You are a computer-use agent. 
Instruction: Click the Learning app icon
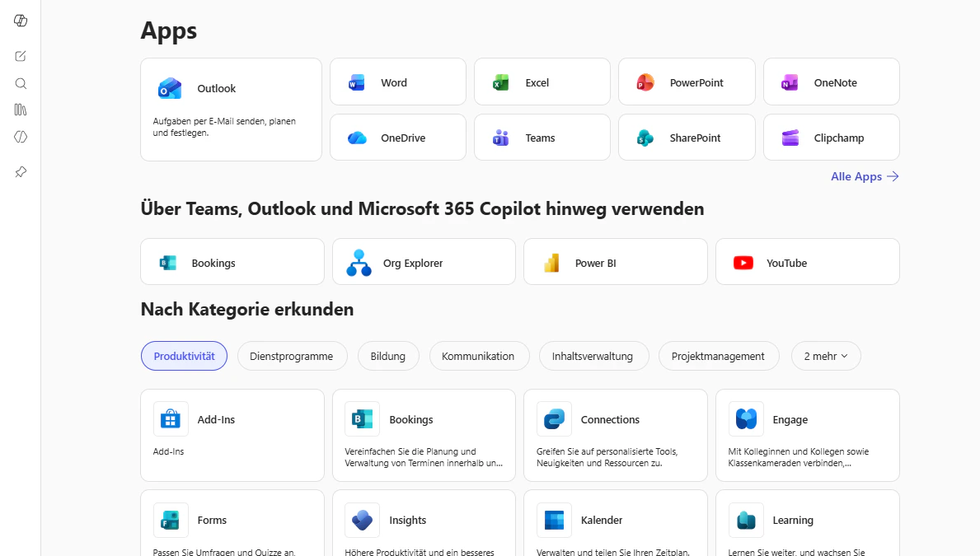pyautogui.click(x=746, y=520)
